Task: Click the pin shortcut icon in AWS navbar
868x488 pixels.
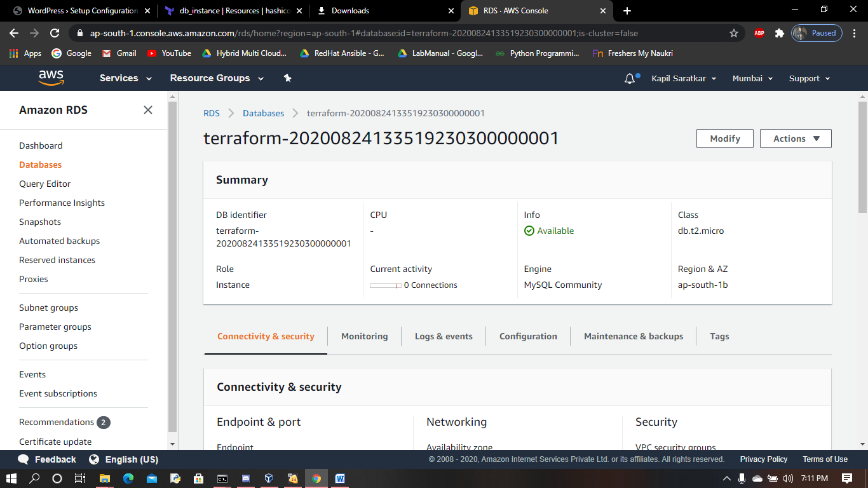Action: 287,78
